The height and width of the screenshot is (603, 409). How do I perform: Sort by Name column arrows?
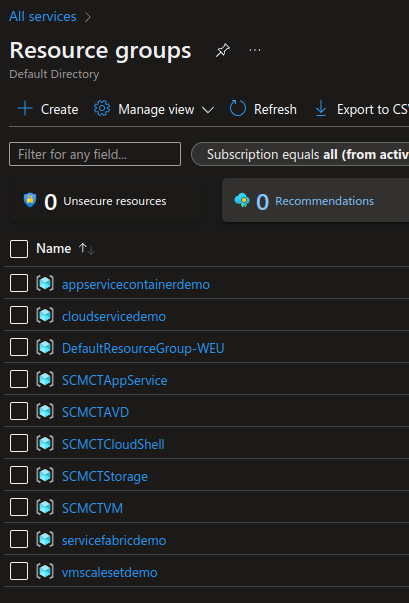[x=87, y=249]
